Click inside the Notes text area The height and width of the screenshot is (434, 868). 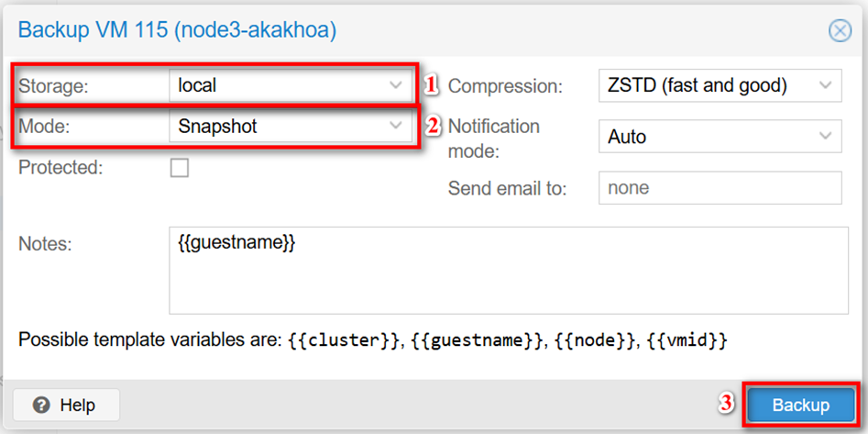[x=504, y=284]
